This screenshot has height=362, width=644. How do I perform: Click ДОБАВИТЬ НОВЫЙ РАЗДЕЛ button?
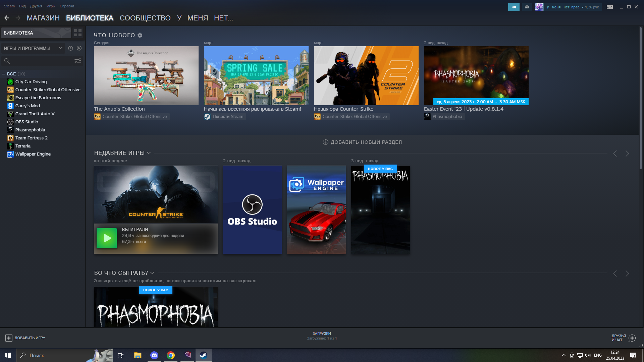point(362,142)
